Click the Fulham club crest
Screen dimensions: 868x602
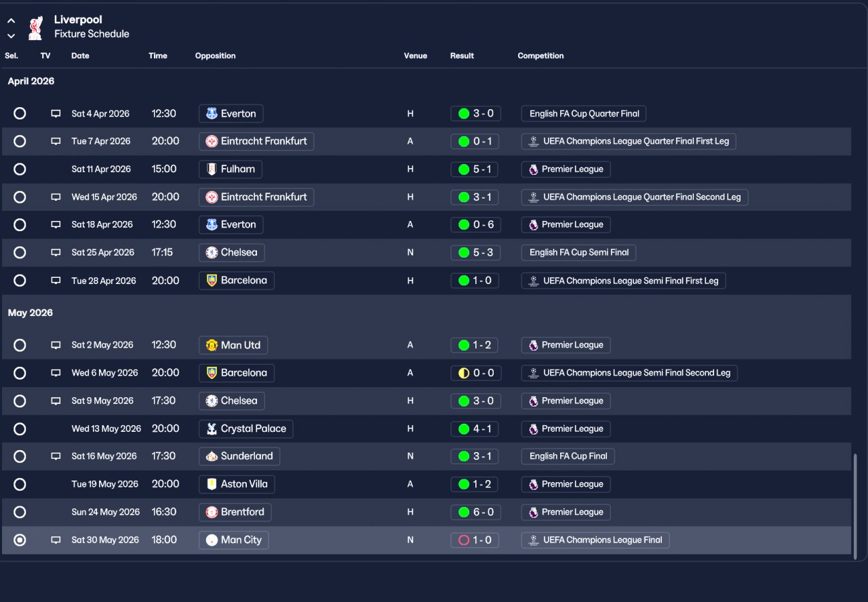tap(212, 169)
